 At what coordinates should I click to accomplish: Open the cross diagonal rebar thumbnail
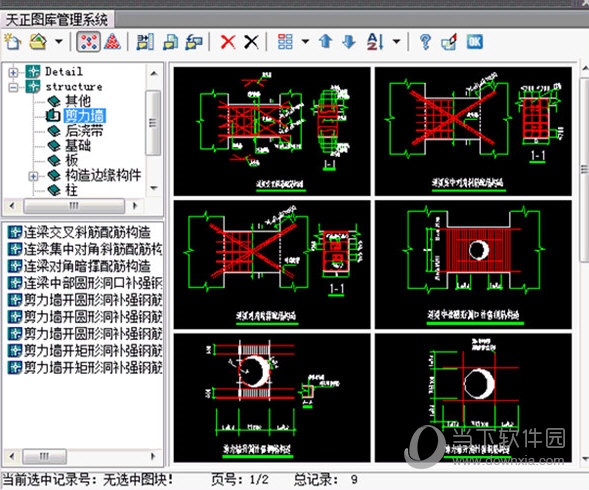272,132
